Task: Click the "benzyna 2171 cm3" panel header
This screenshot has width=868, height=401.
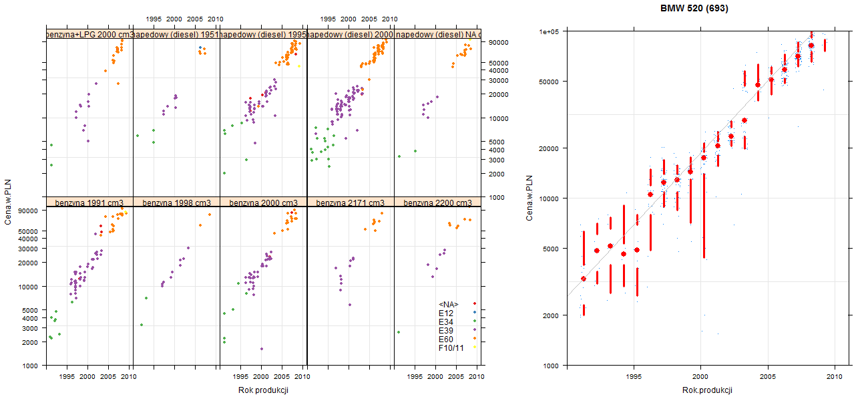Action: (351, 202)
